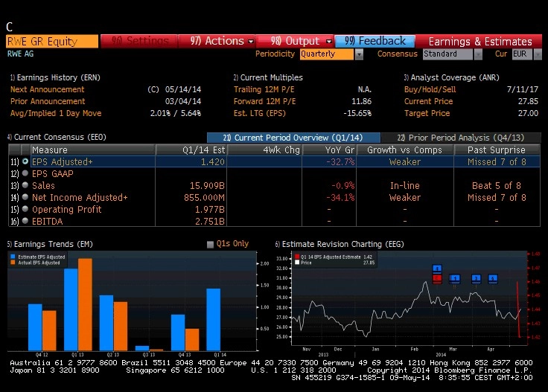Select the Sales radio button
The width and height of the screenshot is (548, 392).
[25, 185]
